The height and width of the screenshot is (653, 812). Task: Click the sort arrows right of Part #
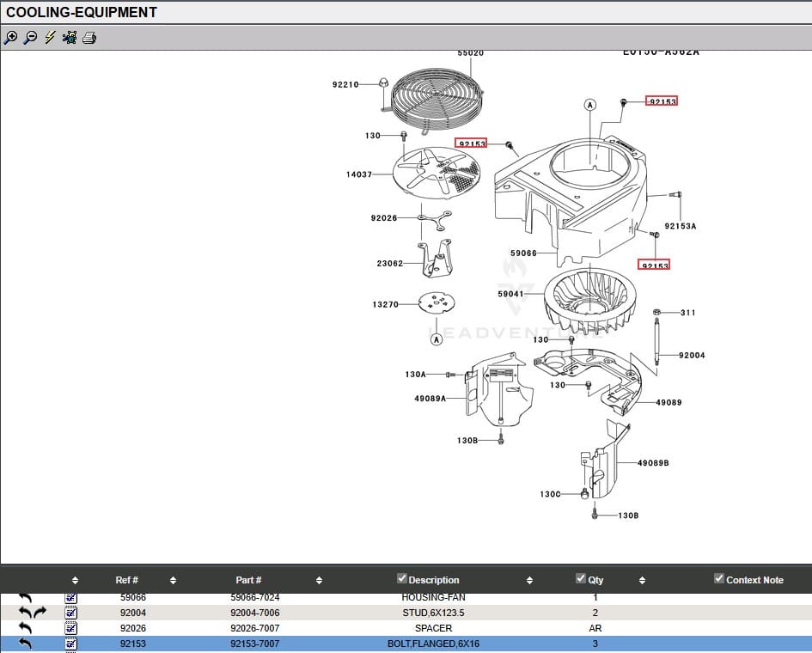tap(319, 581)
